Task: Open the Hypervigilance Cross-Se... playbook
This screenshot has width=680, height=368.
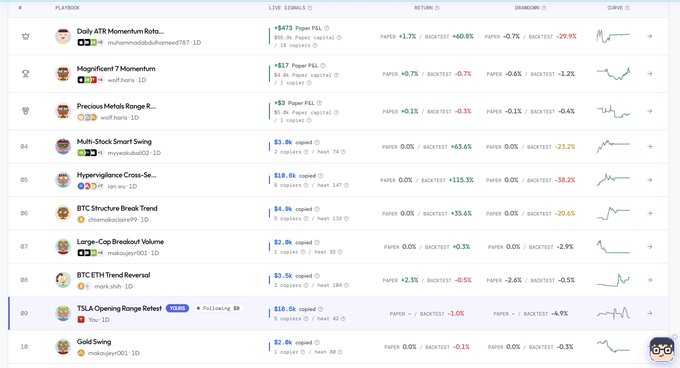Action: [x=116, y=175]
